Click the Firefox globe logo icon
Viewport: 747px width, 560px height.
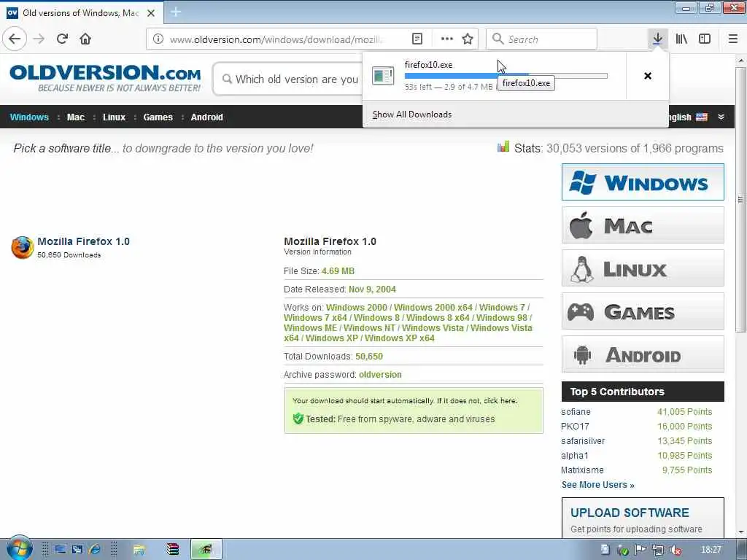point(23,247)
